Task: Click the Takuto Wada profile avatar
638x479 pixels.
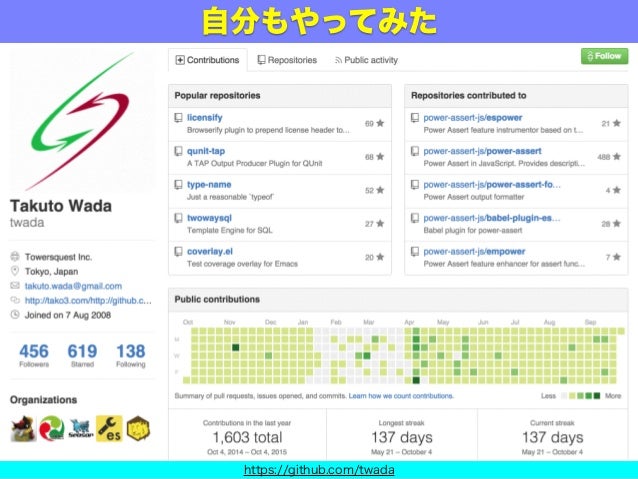Action: point(82,121)
